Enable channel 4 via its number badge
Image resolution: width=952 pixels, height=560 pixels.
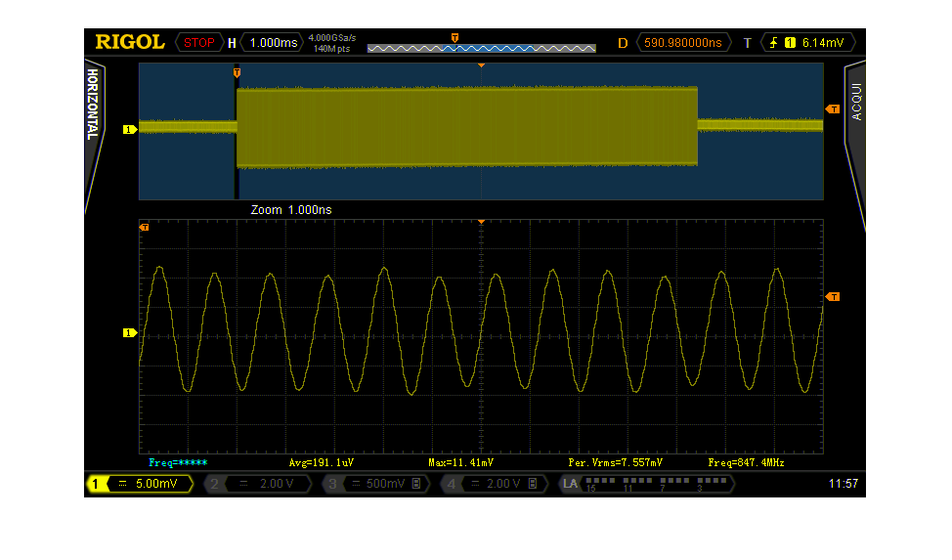point(452,484)
